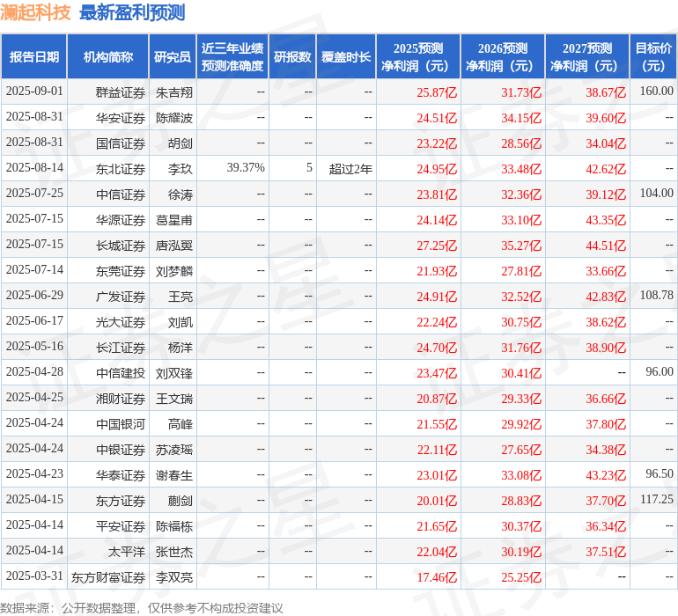The width and height of the screenshot is (678, 616).
Task: Select analyst 朱吉翔 in the table
Action: coord(174,92)
